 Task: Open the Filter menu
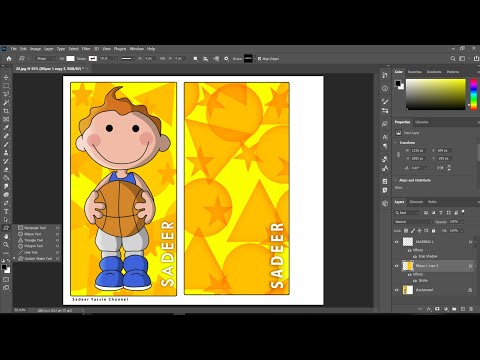point(86,49)
